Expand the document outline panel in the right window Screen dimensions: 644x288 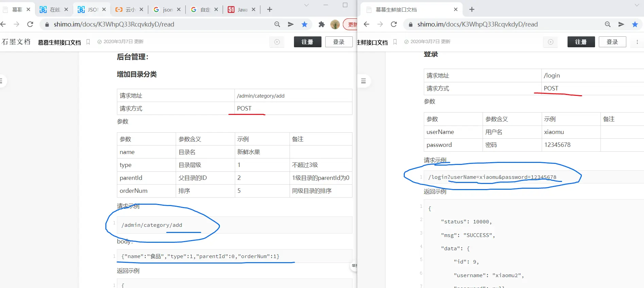(363, 81)
